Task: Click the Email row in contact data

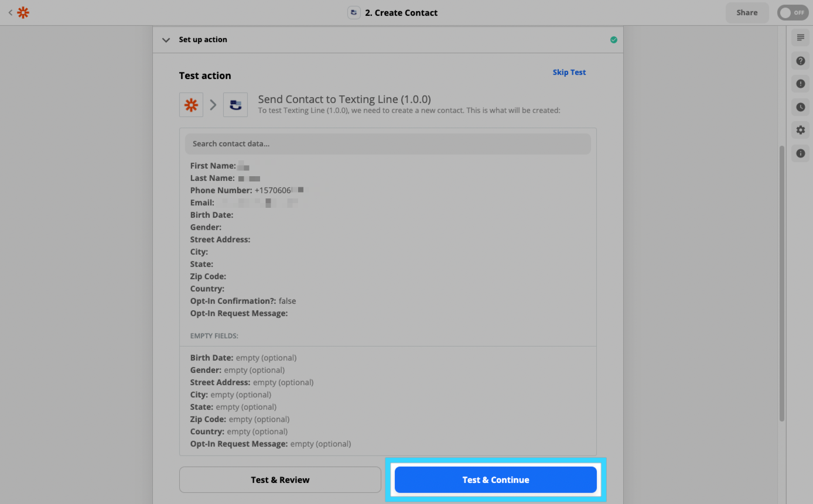Action: coord(244,203)
